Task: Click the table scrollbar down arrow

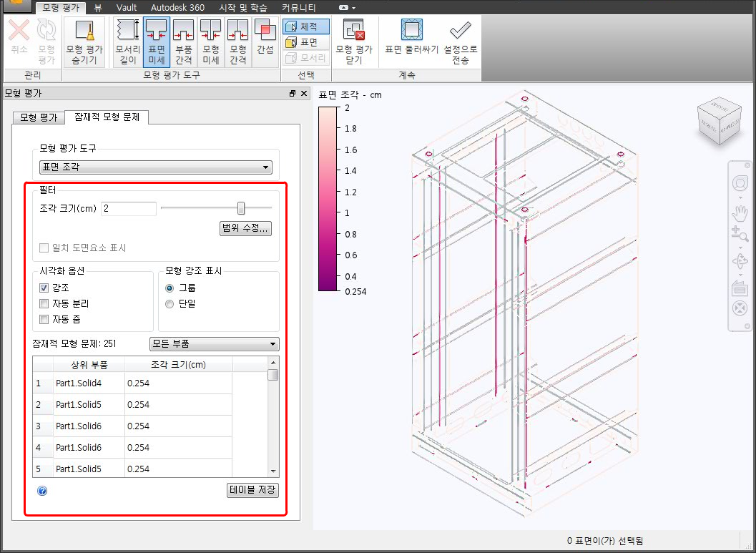Action: pos(273,471)
